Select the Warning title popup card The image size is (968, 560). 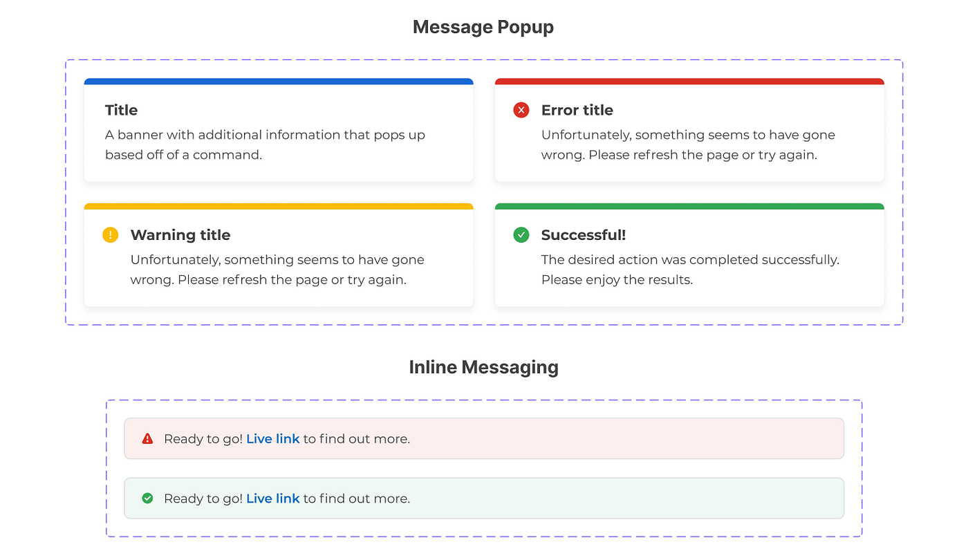(x=279, y=256)
